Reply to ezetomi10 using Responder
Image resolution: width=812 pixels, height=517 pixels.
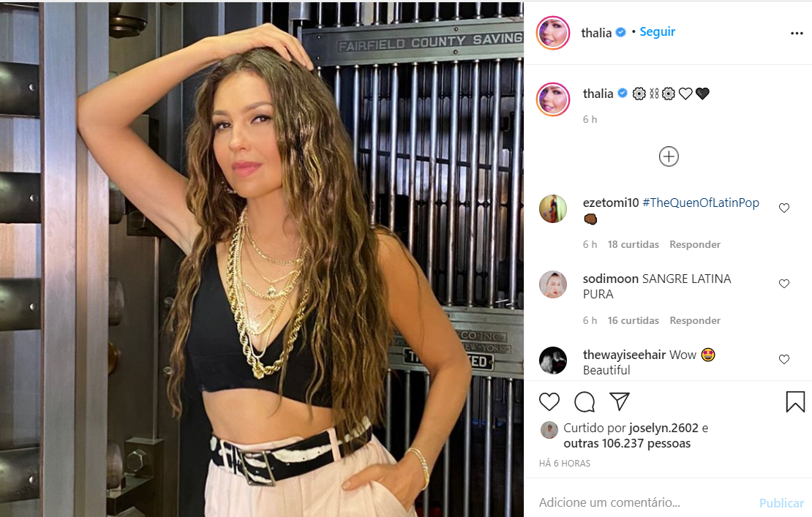pyautogui.click(x=694, y=244)
